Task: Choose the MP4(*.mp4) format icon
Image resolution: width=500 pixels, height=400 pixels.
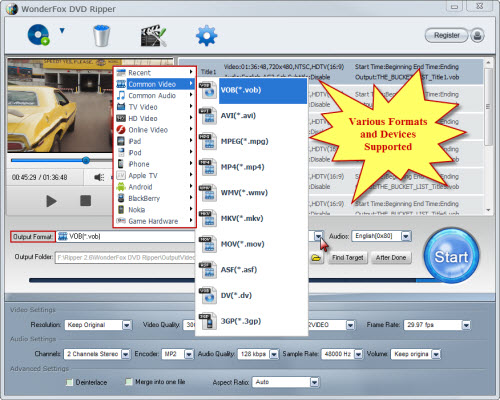Action: pos(208,167)
